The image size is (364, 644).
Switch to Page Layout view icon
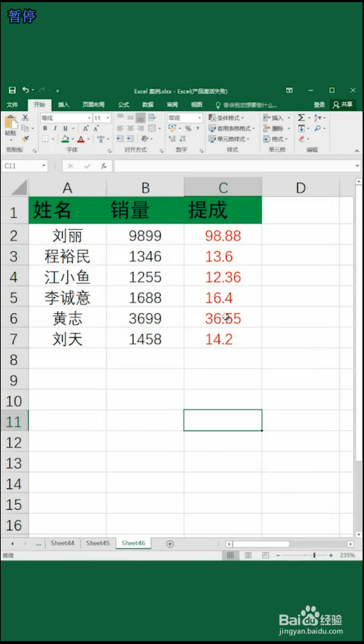pyautogui.click(x=248, y=555)
